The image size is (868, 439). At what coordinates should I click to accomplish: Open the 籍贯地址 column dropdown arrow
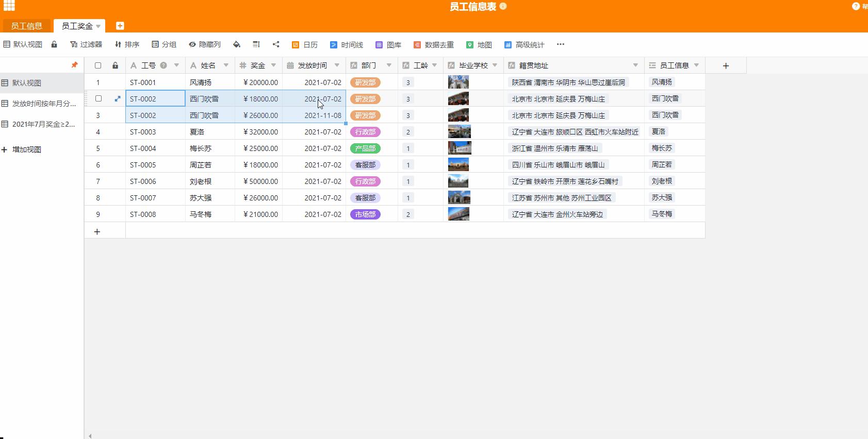coord(635,65)
